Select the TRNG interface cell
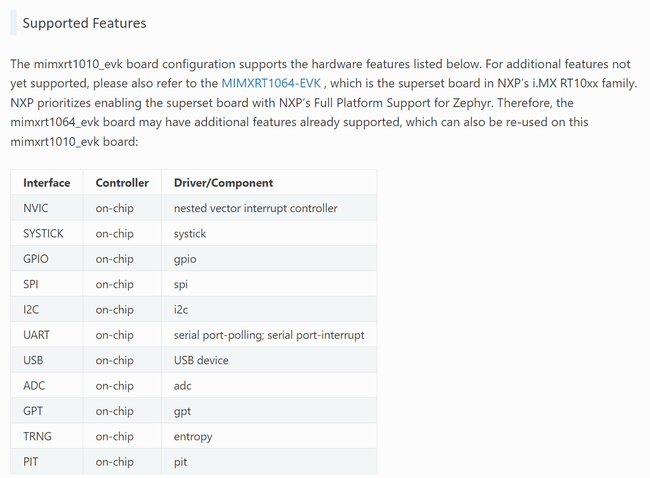Screen dimensions: 650x478 pos(37,437)
